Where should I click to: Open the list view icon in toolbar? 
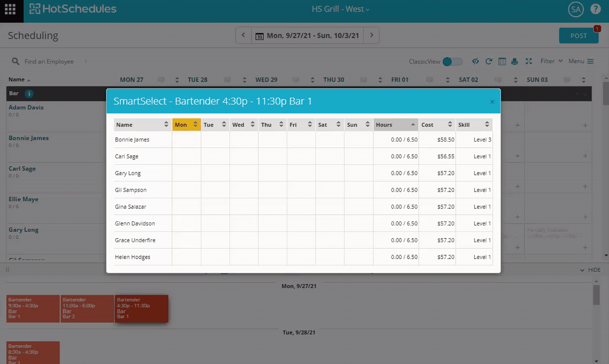click(x=502, y=62)
